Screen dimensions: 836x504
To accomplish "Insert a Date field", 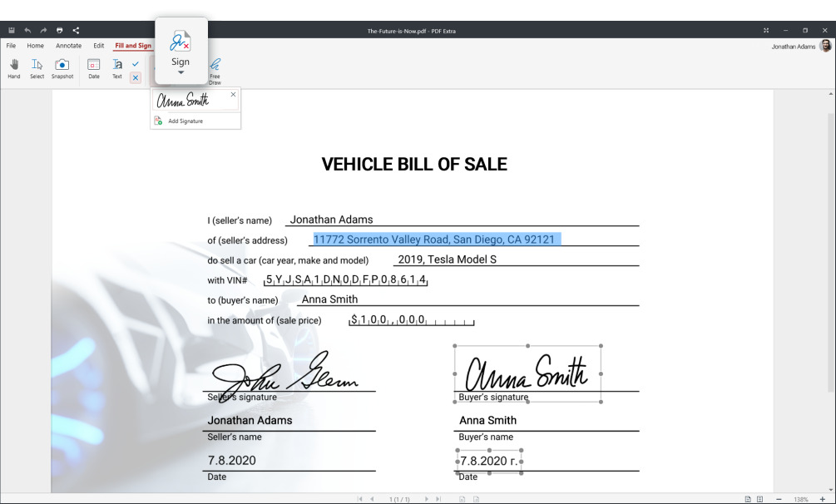I will click(x=94, y=69).
